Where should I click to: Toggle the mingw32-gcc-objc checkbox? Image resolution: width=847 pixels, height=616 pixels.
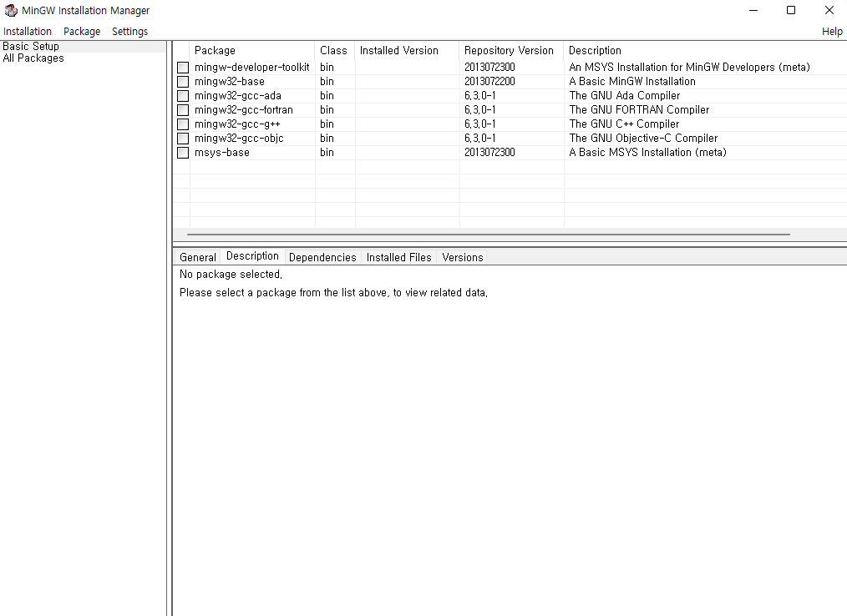183,139
